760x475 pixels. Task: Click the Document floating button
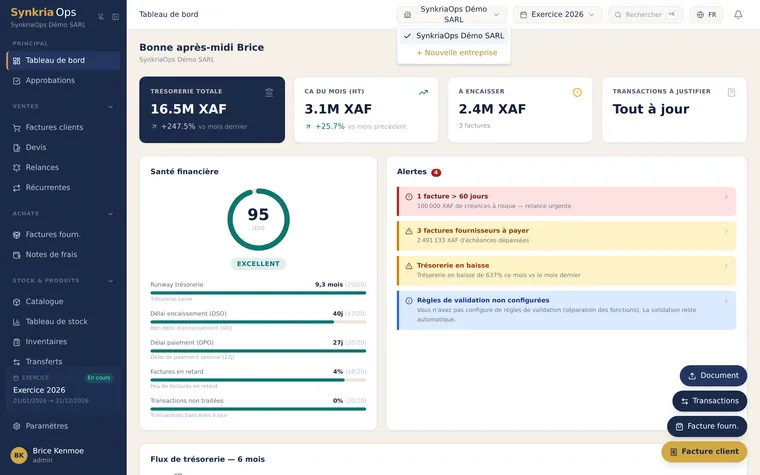point(713,376)
